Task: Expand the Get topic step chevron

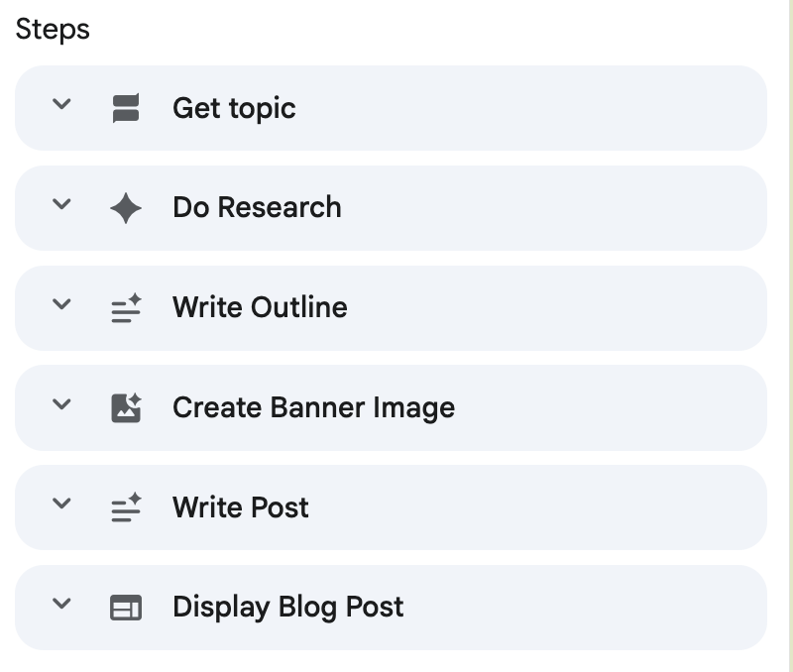Action: (x=61, y=104)
